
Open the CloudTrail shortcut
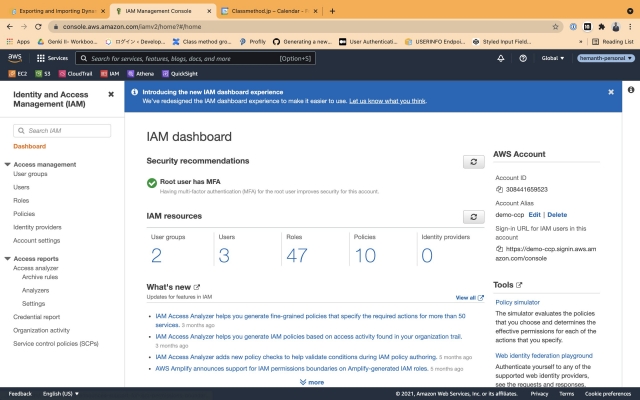[x=76, y=74]
